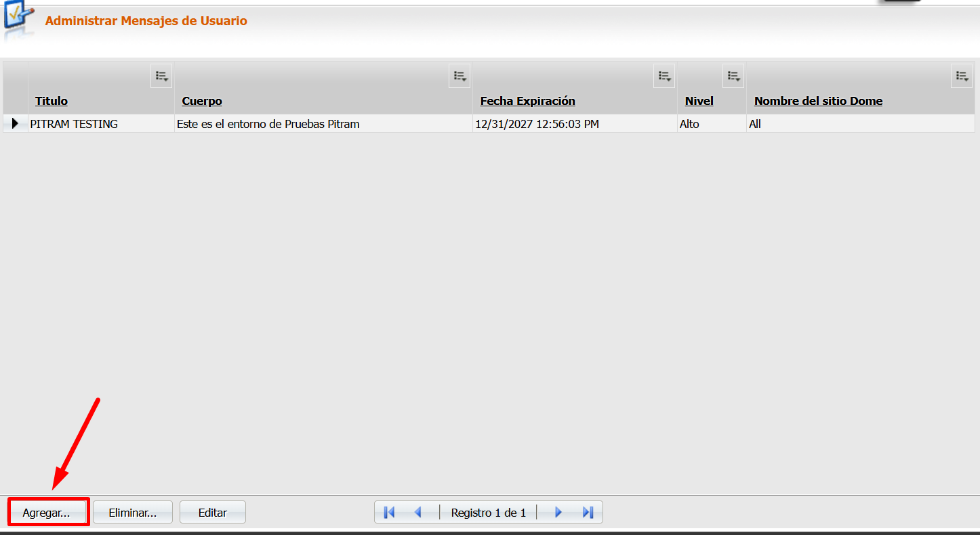Click the Nivel column filter icon
This screenshot has height=535, width=980.
pyautogui.click(x=733, y=76)
